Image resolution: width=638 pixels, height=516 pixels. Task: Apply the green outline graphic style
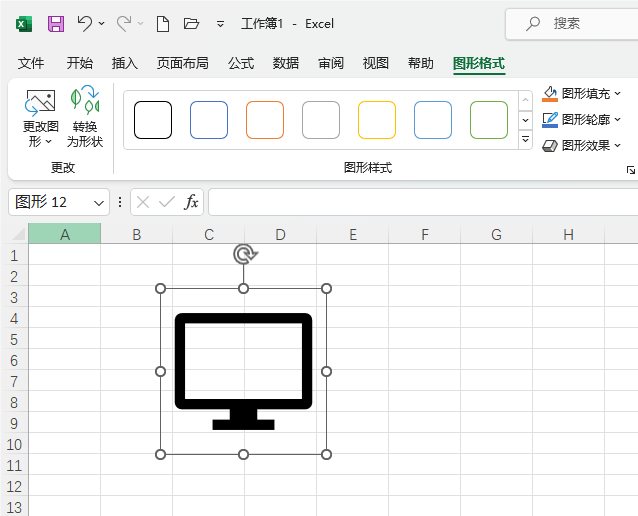coord(489,120)
